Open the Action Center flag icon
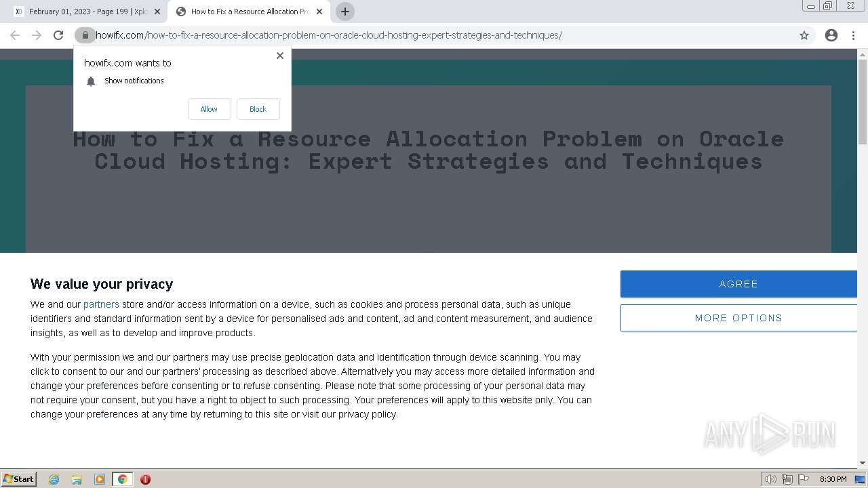This screenshot has height=488, width=868. [804, 479]
